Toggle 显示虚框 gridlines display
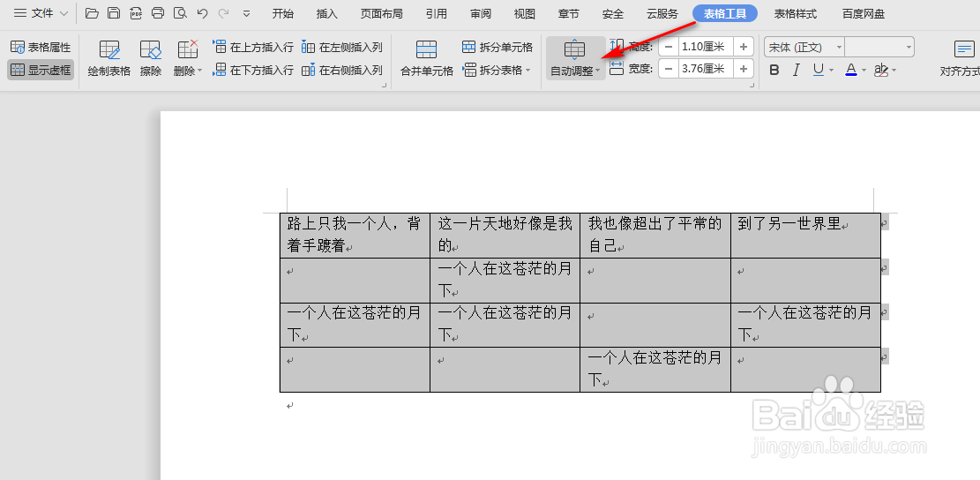Screen dimensions: 980x480 click(41, 70)
